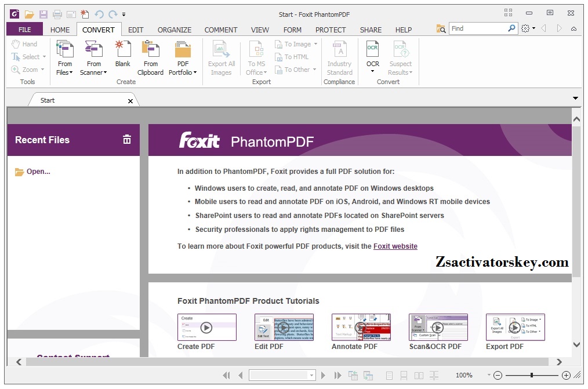Select the Hand tool
The image size is (588, 389).
tap(24, 44)
